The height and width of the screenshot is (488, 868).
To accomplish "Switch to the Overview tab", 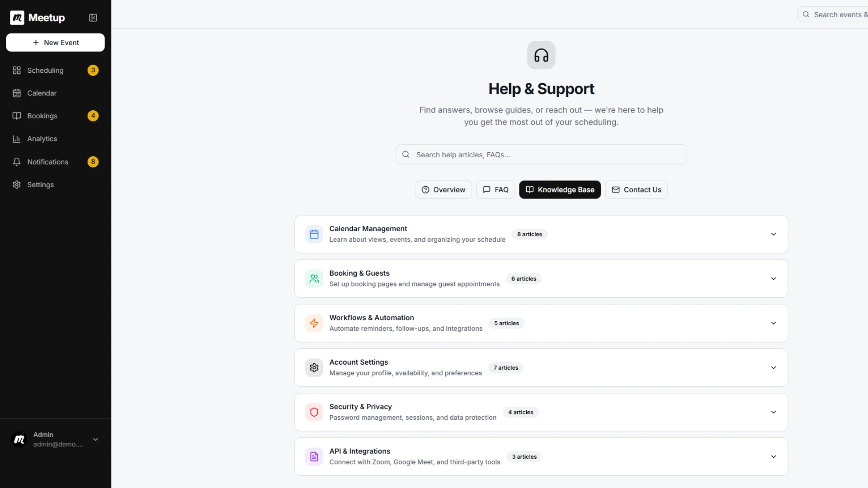I will tap(443, 190).
